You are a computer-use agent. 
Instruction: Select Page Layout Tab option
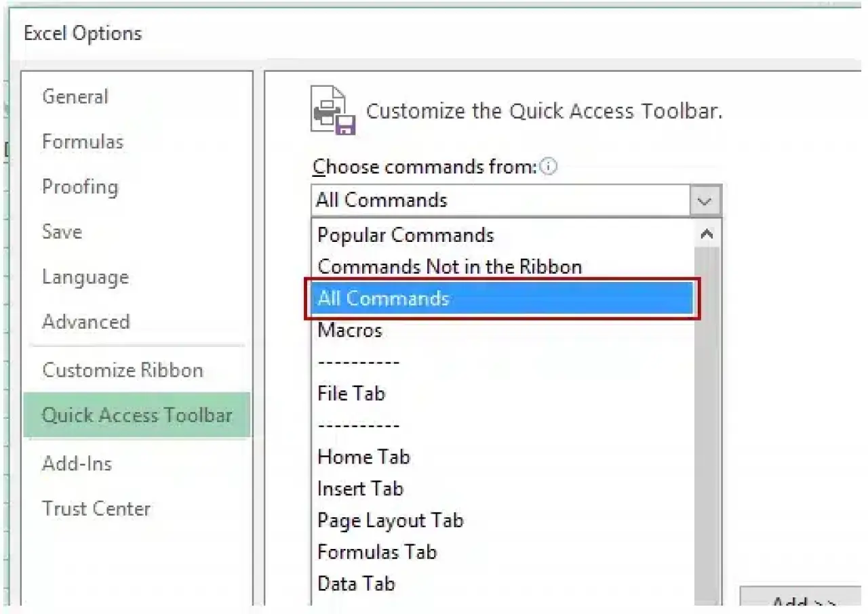pyautogui.click(x=391, y=520)
